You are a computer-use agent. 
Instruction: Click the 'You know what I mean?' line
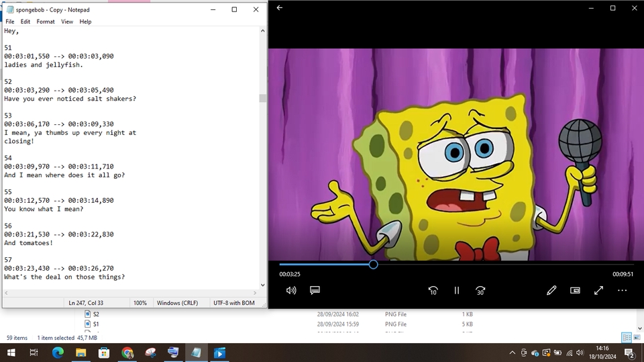[44, 209]
